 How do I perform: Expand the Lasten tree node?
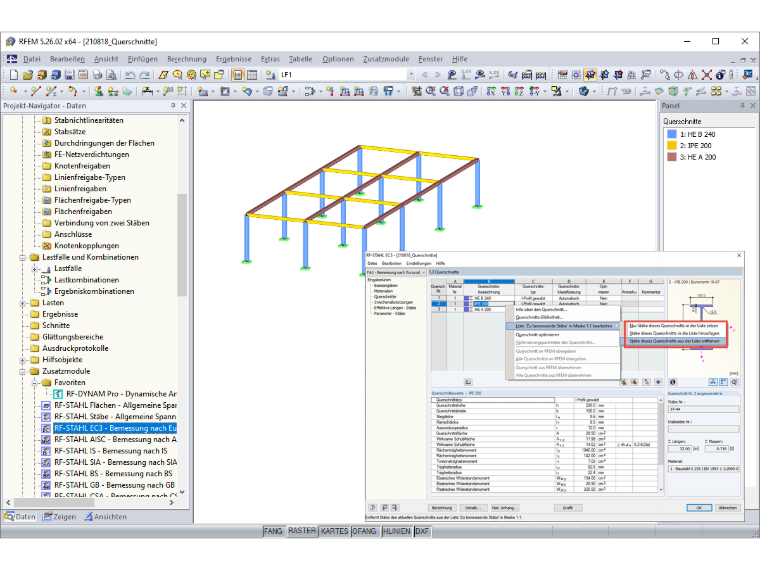[22, 303]
